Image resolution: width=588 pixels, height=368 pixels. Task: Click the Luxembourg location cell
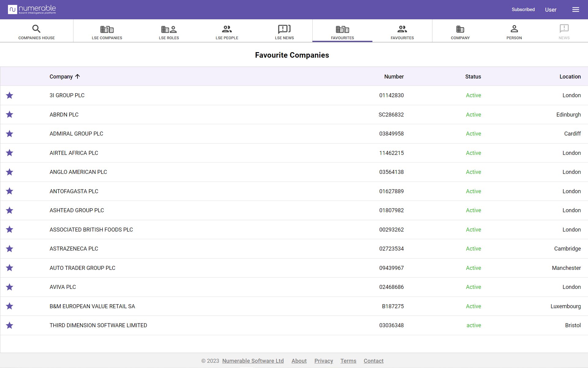(x=566, y=306)
